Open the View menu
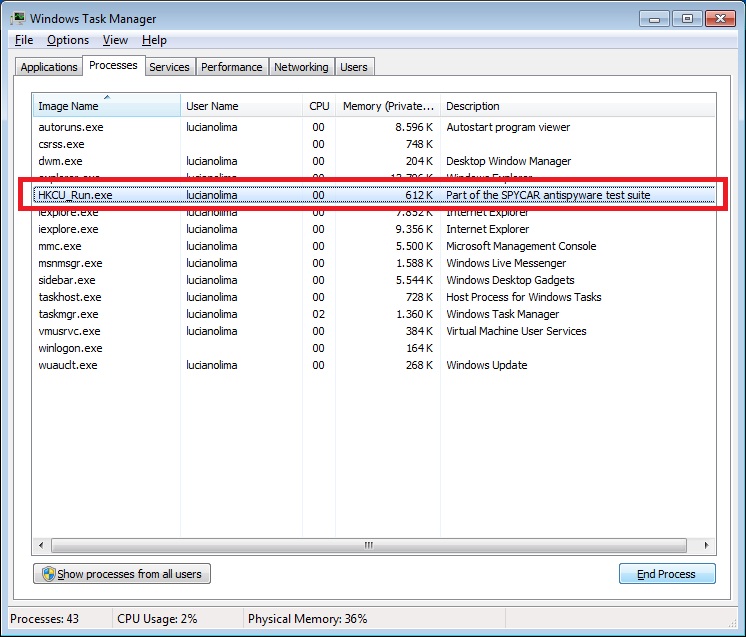Screen dimensions: 746x637 (115, 40)
